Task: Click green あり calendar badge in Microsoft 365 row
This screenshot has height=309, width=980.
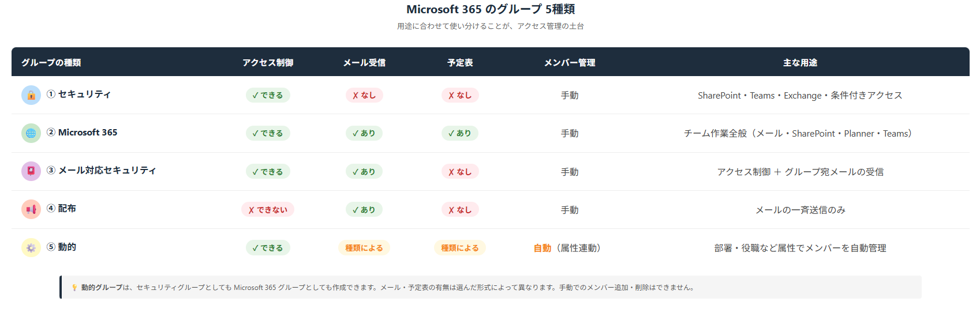Action: (x=460, y=133)
